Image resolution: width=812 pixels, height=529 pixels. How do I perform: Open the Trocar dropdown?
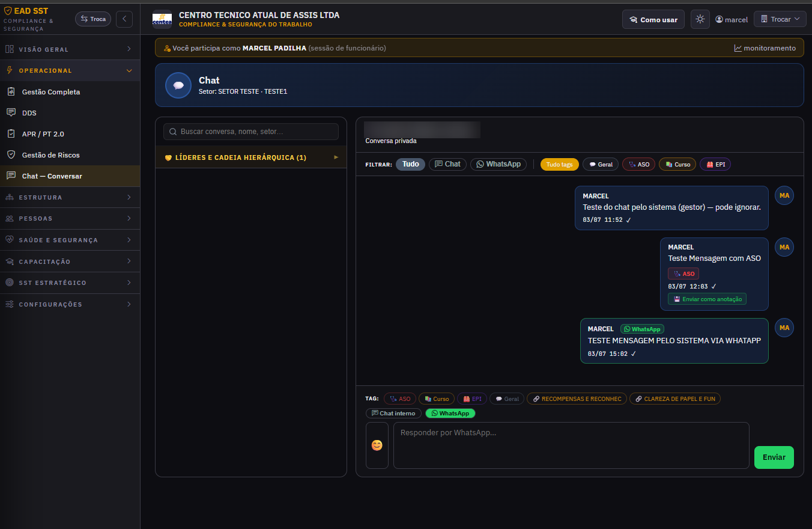(780, 19)
